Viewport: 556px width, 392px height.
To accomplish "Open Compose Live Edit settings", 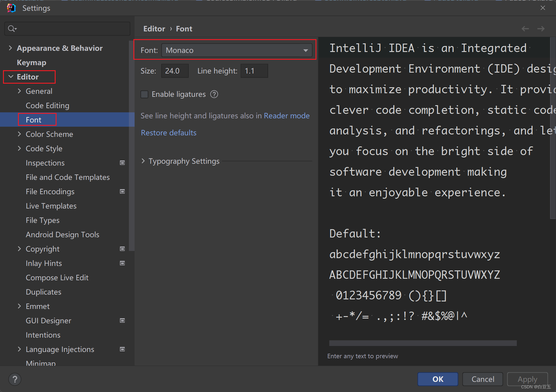I will pyautogui.click(x=57, y=278).
